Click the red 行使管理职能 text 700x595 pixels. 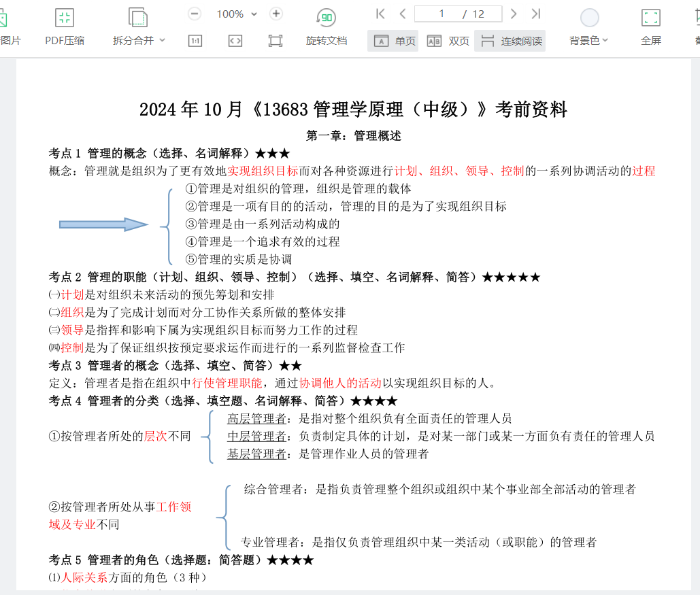click(x=227, y=383)
